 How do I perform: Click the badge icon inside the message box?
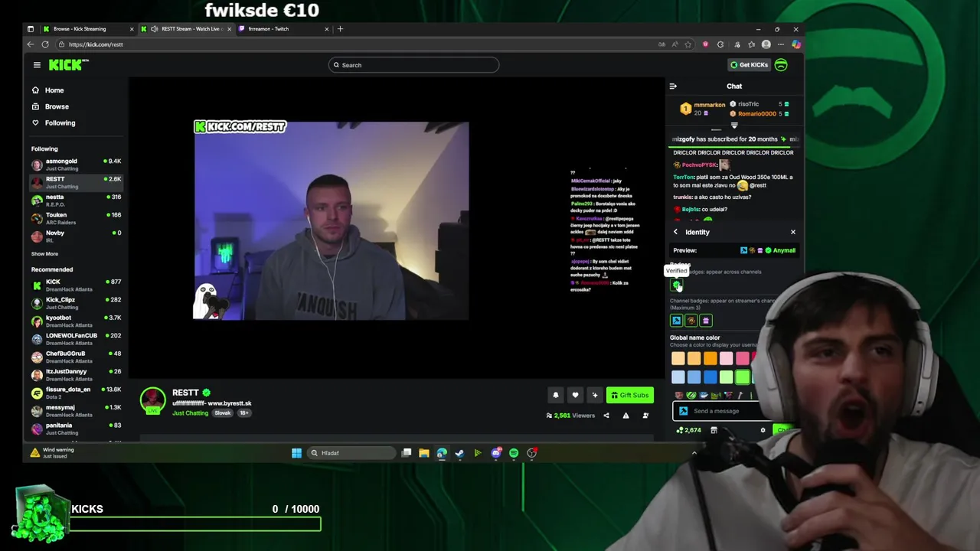pyautogui.click(x=683, y=411)
